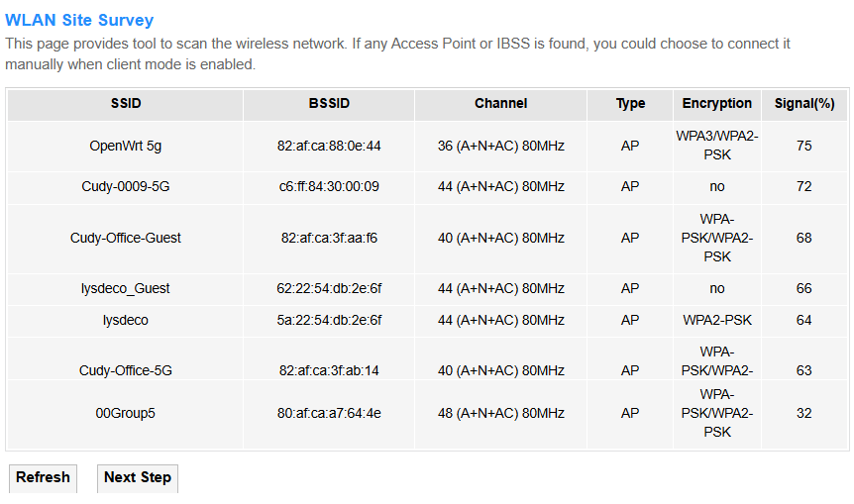Click the Type column header
The width and height of the screenshot is (854, 504).
pyautogui.click(x=630, y=103)
